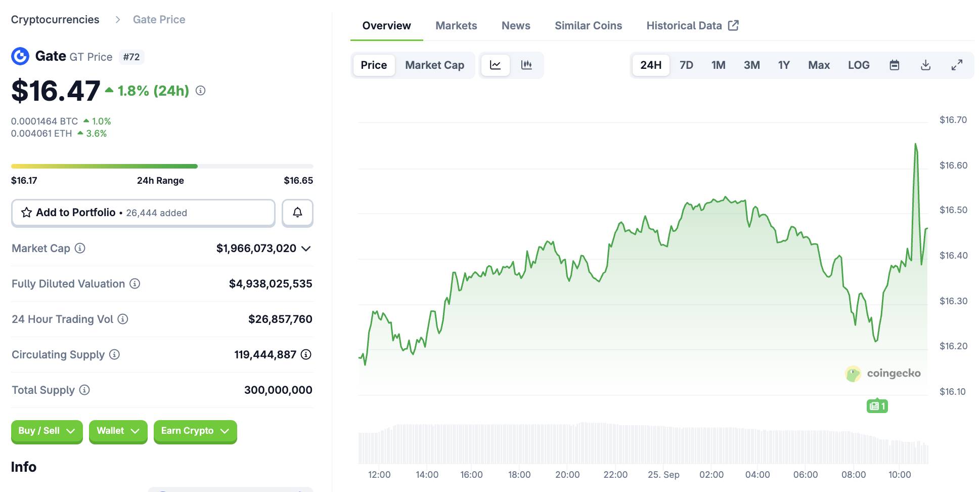Viewport: 980px width, 492px height.
Task: Click the 0.004061 ETH price text
Action: [41, 133]
